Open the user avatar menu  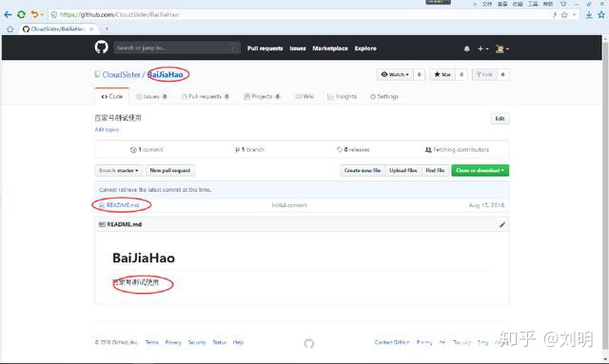click(501, 48)
